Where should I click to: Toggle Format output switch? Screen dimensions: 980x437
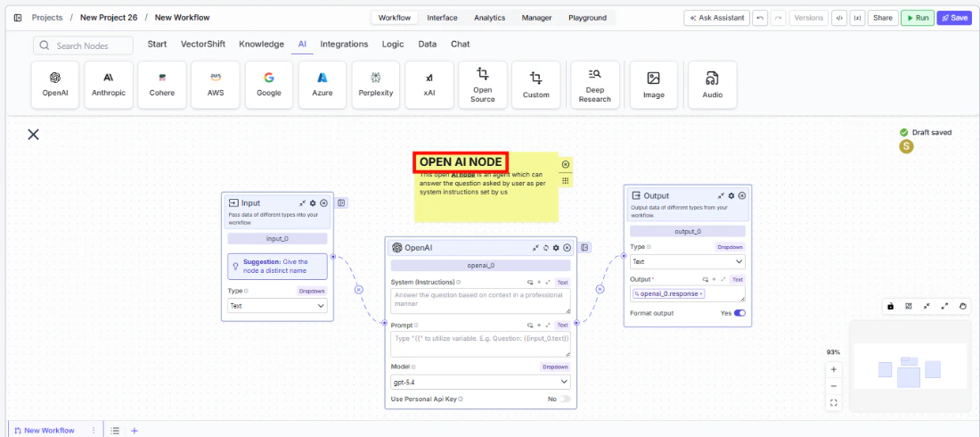pos(740,313)
